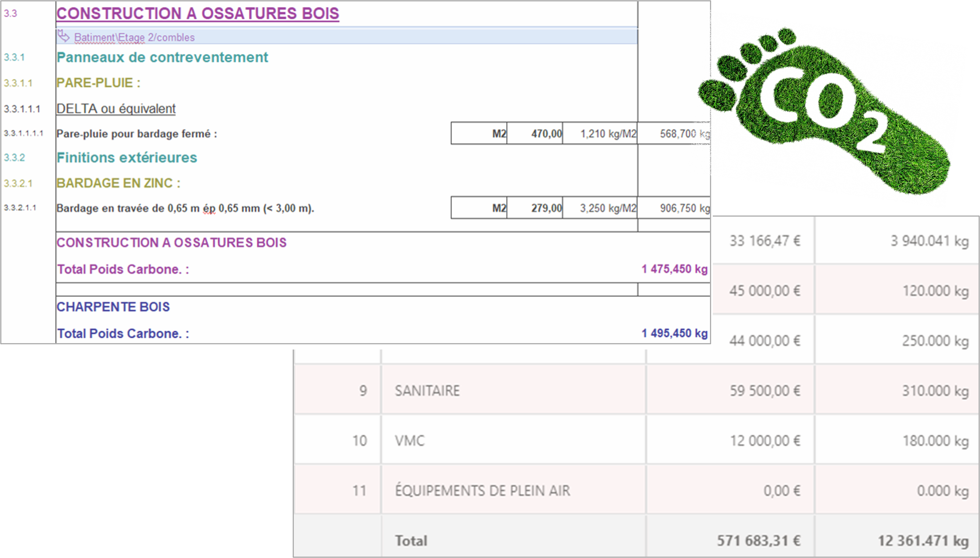Image resolution: width=980 pixels, height=558 pixels.
Task: Select the SANITAIRE row label
Action: (427, 390)
